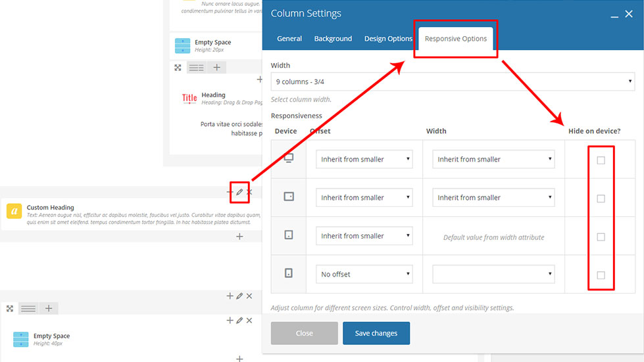
Task: Minimize the Column Settings panel
Action: click(614, 14)
